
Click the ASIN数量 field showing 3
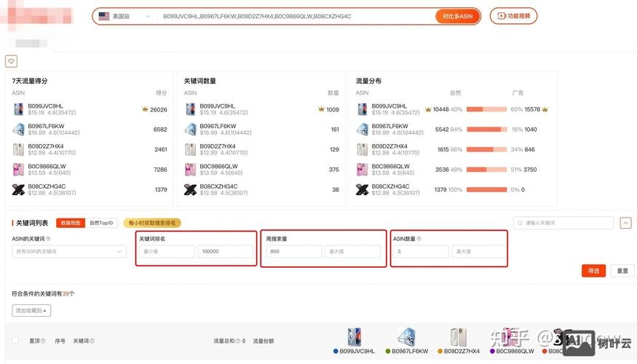pos(421,251)
